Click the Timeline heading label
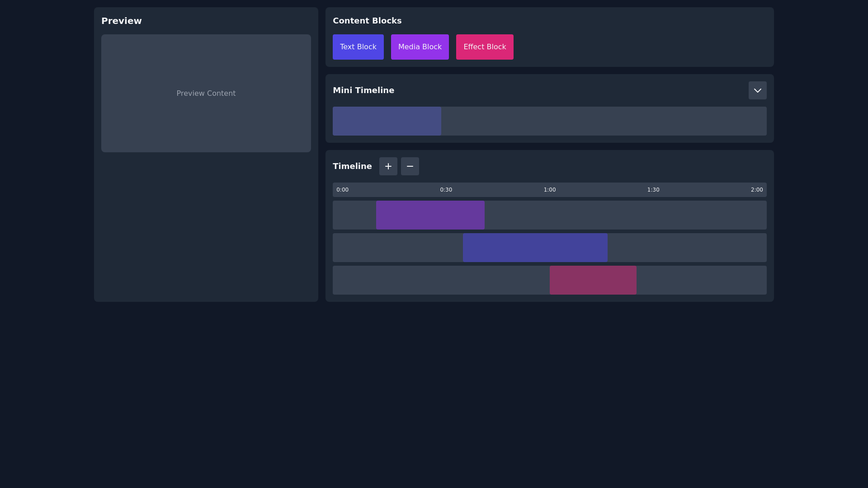 point(352,166)
